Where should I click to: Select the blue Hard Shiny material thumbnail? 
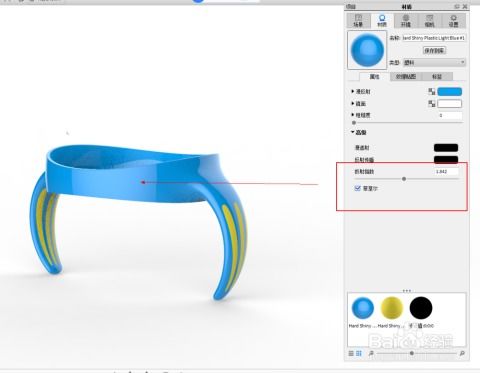pyautogui.click(x=363, y=308)
